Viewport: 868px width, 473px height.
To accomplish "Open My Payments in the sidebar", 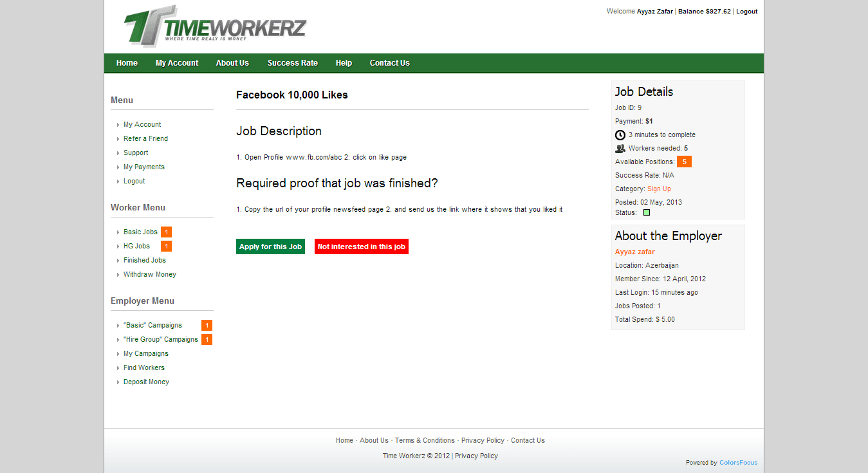I will coord(144,167).
